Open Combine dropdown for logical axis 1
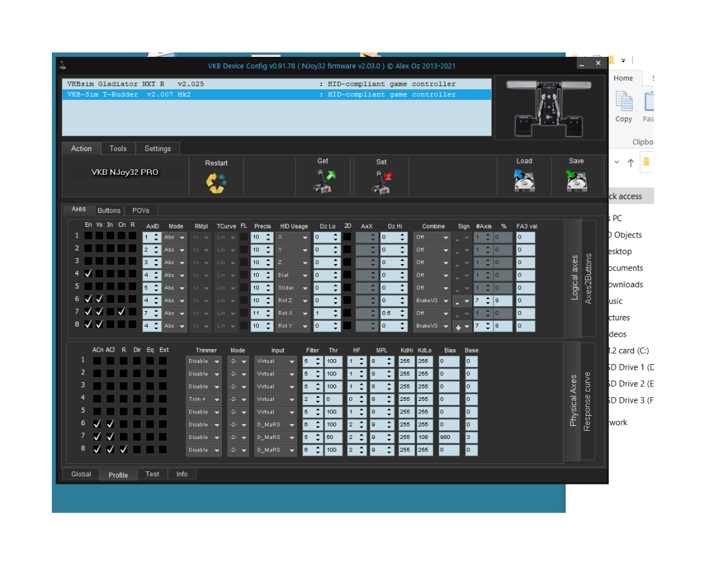Viewport: 728px width, 562px height. pyautogui.click(x=432, y=237)
